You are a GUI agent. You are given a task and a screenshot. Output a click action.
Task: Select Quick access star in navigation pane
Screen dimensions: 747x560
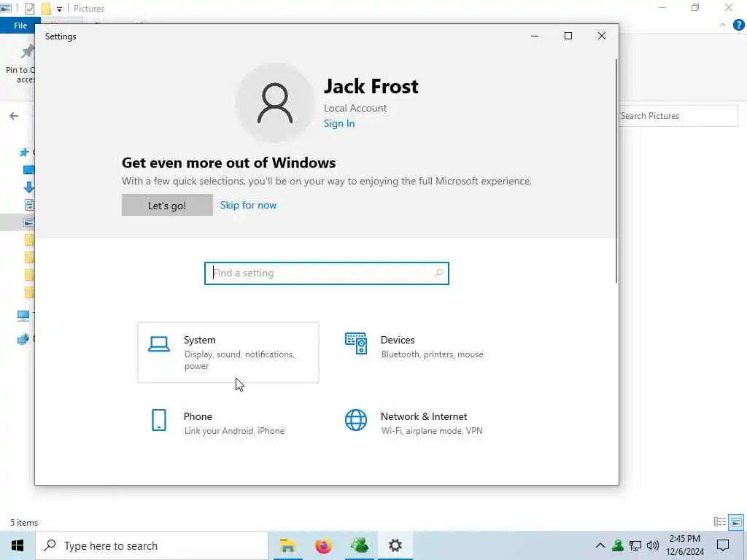(24, 152)
